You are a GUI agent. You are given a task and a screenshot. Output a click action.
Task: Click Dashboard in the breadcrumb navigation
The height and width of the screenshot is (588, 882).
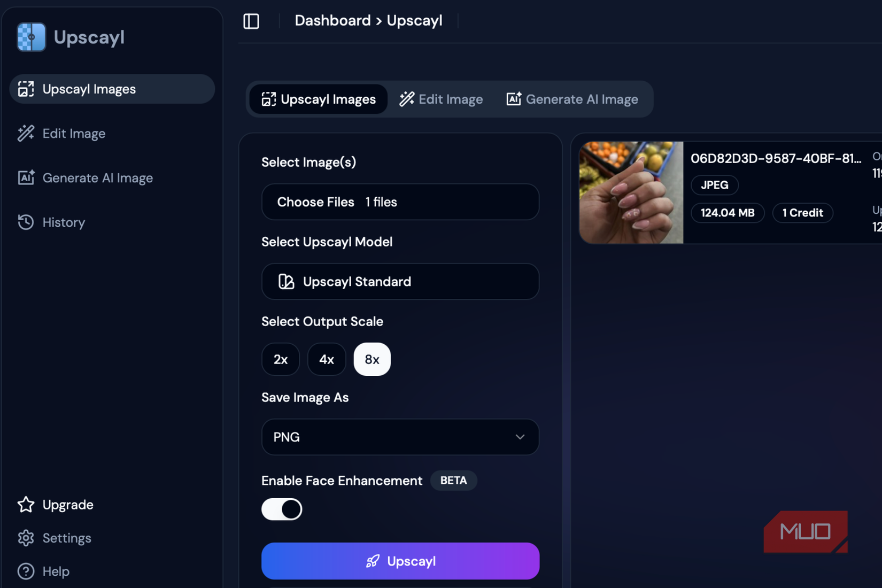(332, 20)
